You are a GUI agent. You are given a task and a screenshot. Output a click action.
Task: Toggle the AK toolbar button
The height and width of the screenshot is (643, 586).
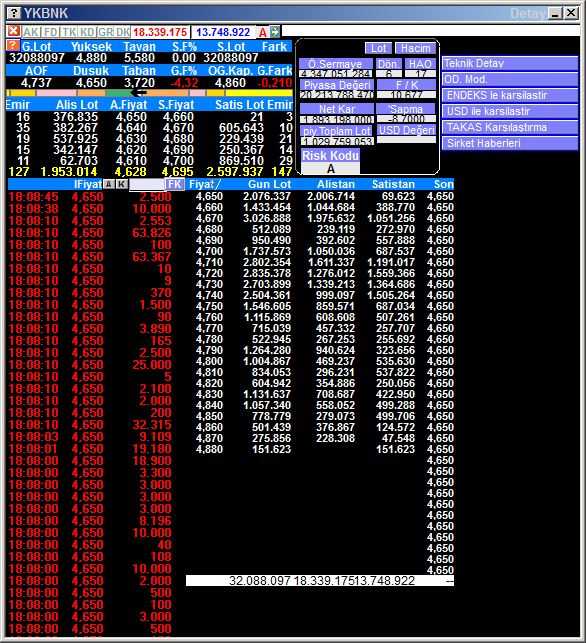click(x=31, y=32)
